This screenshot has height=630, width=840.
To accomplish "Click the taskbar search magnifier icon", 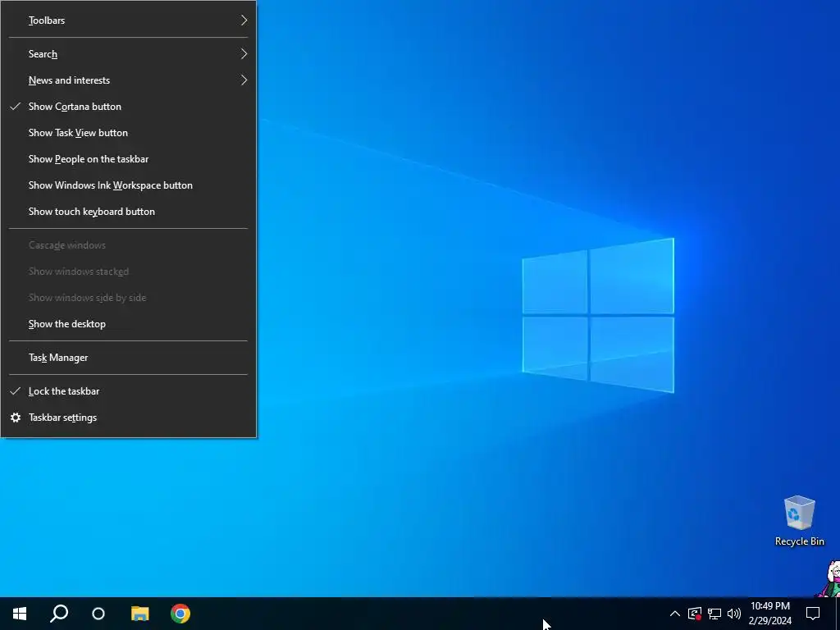I will [59, 614].
